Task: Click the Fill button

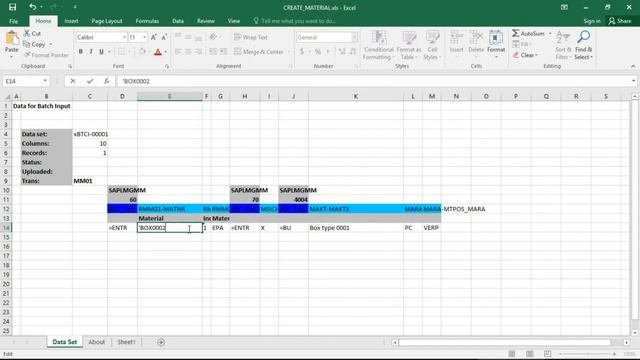Action: pos(521,44)
